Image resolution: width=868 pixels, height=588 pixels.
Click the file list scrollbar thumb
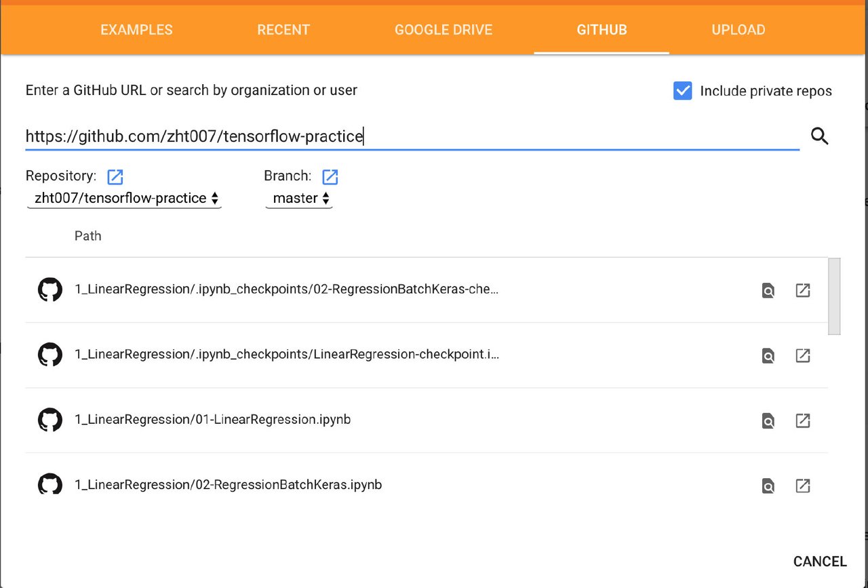(x=834, y=296)
